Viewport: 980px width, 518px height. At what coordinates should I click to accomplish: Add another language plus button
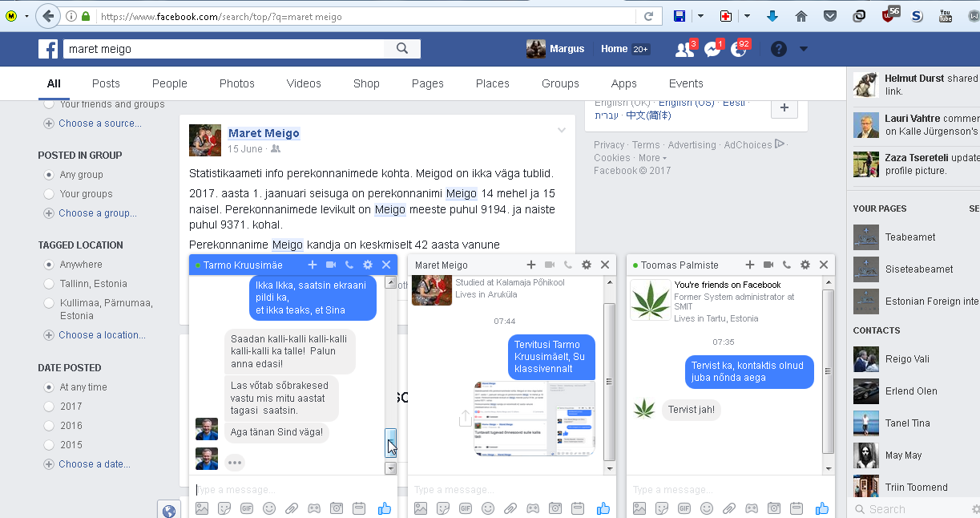click(784, 107)
